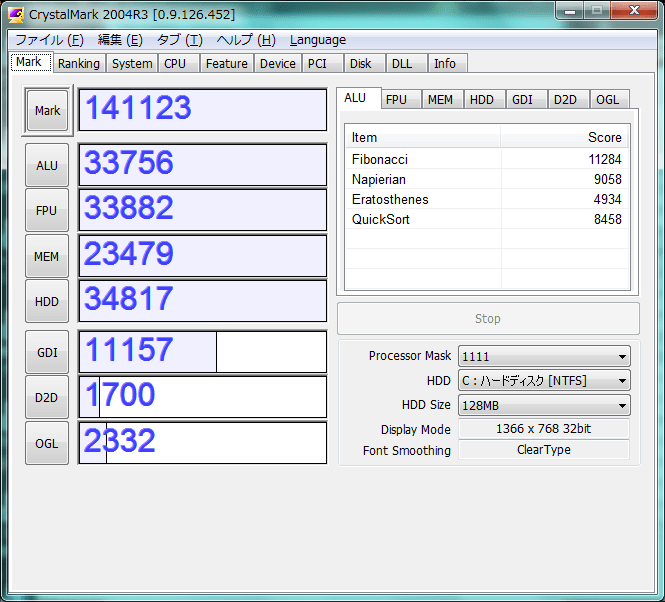Switch to the PCI tab
Screen dimensions: 665x602
pos(323,63)
